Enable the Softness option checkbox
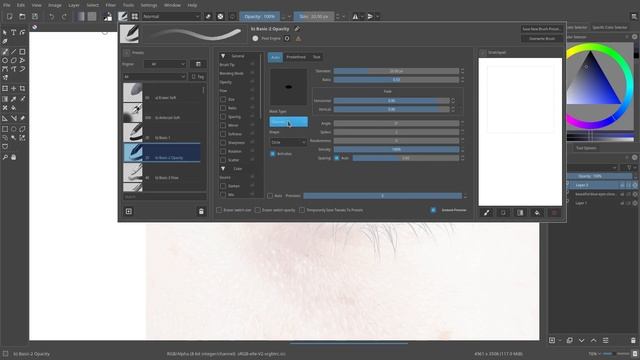 (x=223, y=134)
